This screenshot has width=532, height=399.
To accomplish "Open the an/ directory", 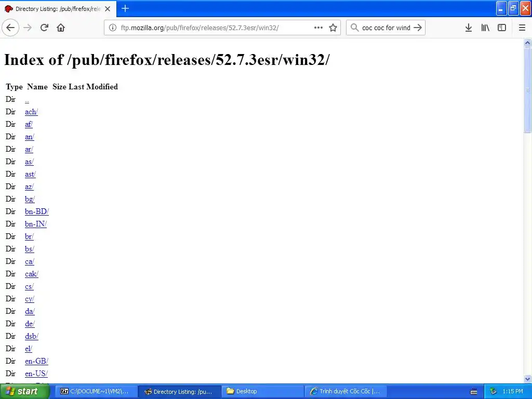I will (30, 137).
